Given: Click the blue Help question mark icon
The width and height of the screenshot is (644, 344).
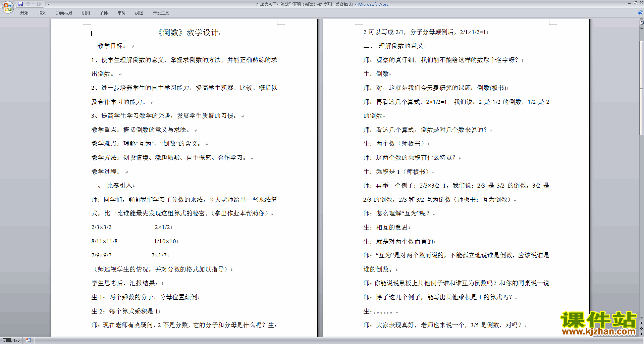Looking at the screenshot, I should [641, 13].
